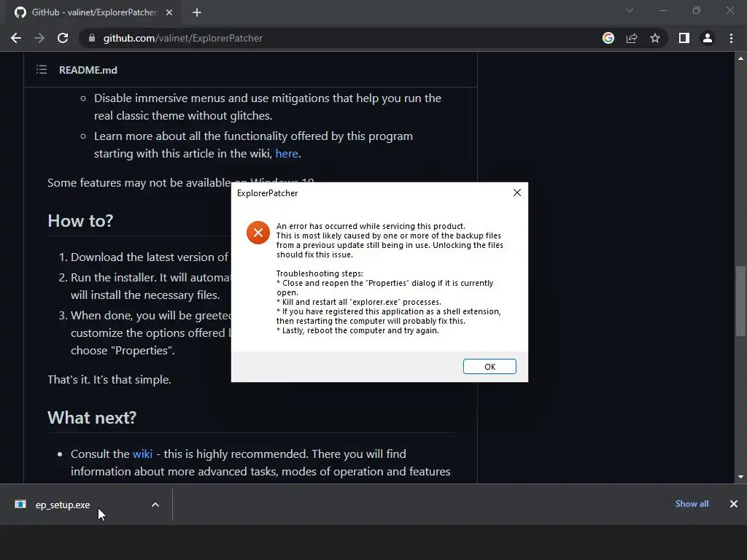Open a new browser tab
Image resolution: width=747 pixels, height=560 pixels.
tap(197, 13)
